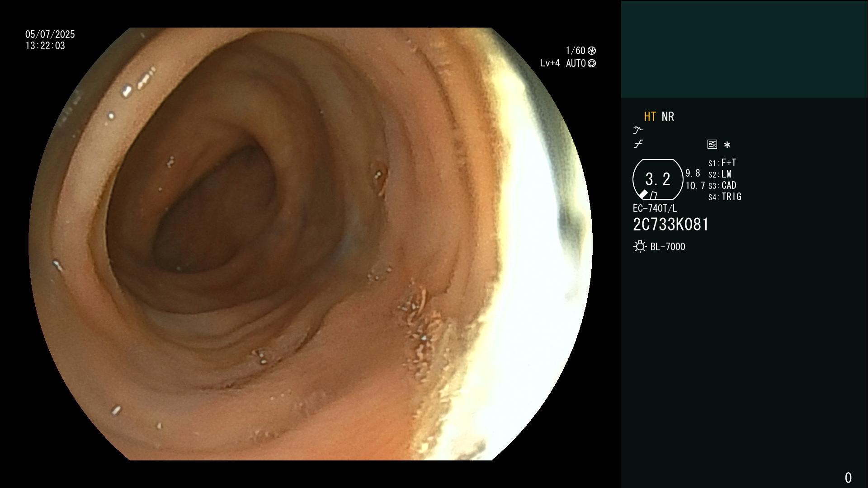Click the AUTO exposure mode text
Screen dimensions: 868x488
[x=576, y=64]
